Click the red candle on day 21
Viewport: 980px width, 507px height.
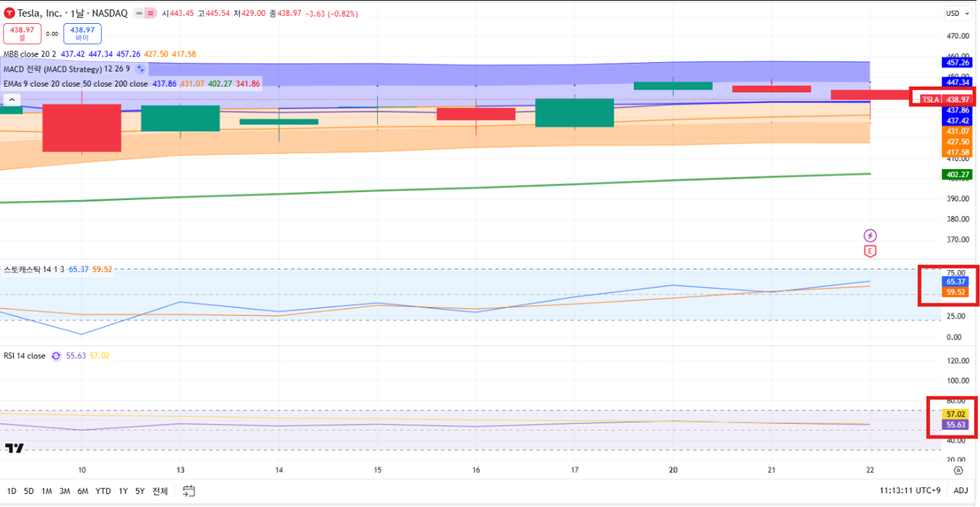[771, 89]
